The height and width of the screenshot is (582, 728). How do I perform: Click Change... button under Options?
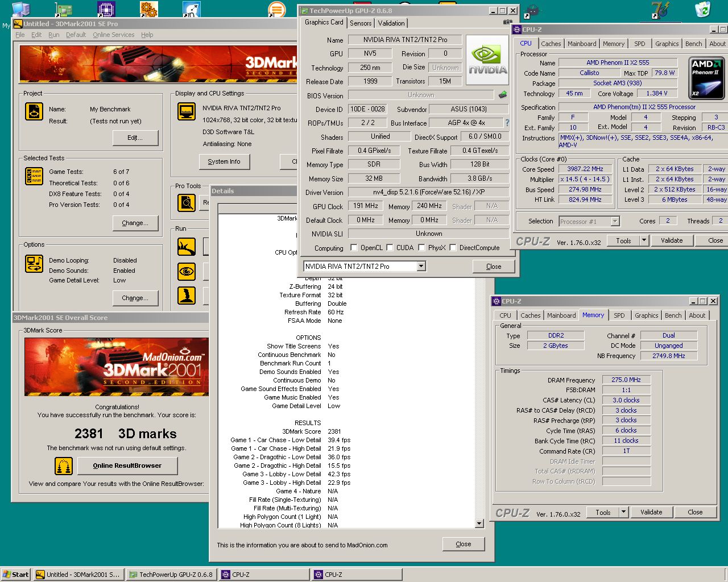(135, 298)
